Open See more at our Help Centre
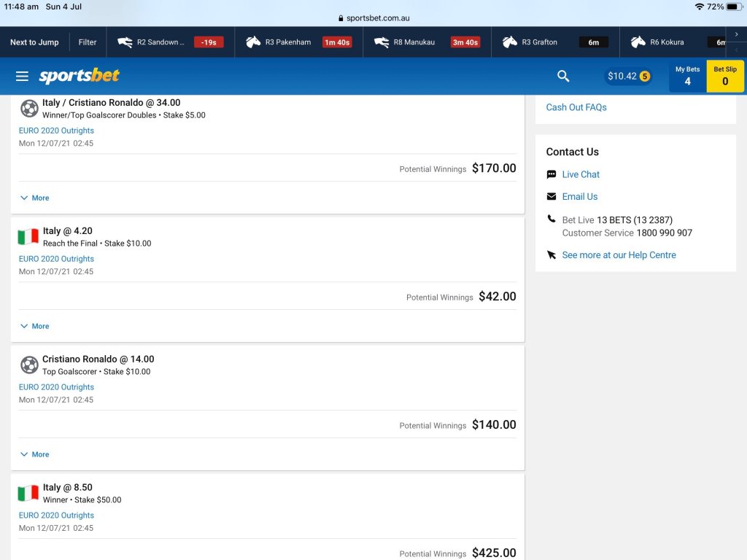This screenshot has width=747, height=560. point(619,254)
